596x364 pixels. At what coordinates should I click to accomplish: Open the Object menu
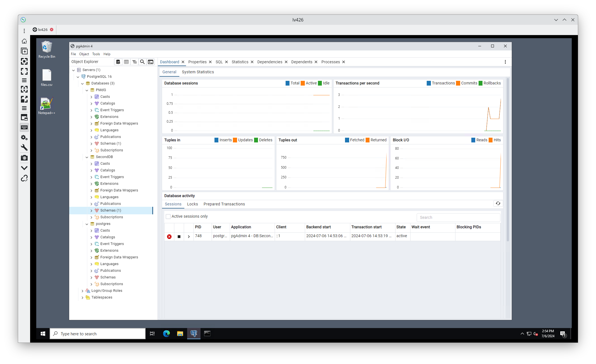click(x=84, y=54)
